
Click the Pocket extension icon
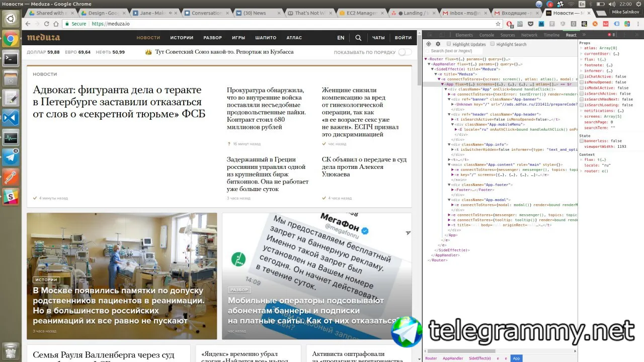pyautogui.click(x=531, y=24)
